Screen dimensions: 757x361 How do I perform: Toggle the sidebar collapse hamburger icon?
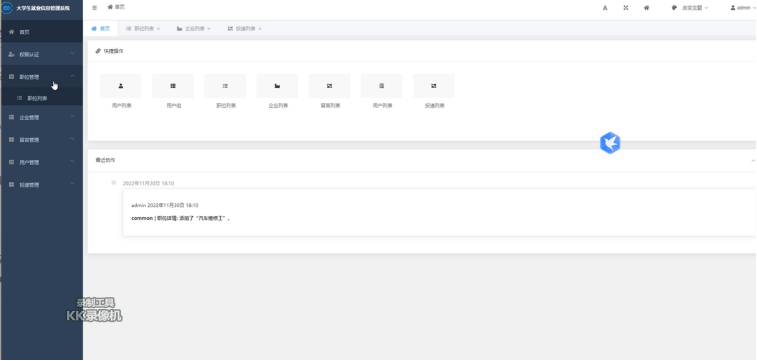tap(95, 8)
